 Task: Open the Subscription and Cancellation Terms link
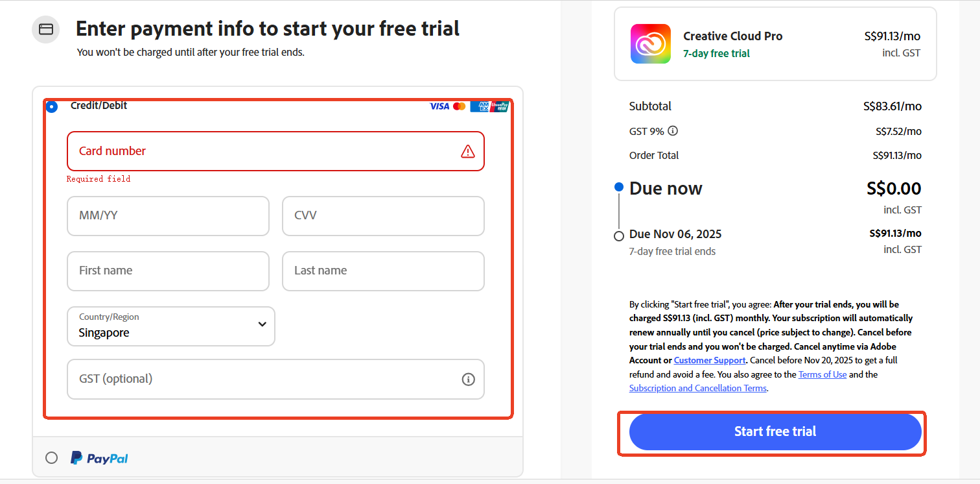tap(697, 387)
